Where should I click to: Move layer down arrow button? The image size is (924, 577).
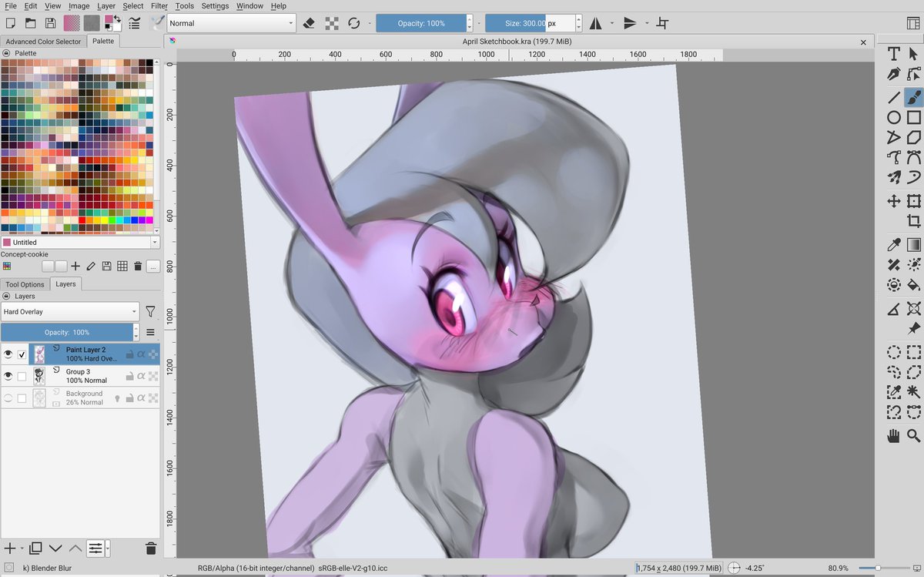tap(55, 548)
